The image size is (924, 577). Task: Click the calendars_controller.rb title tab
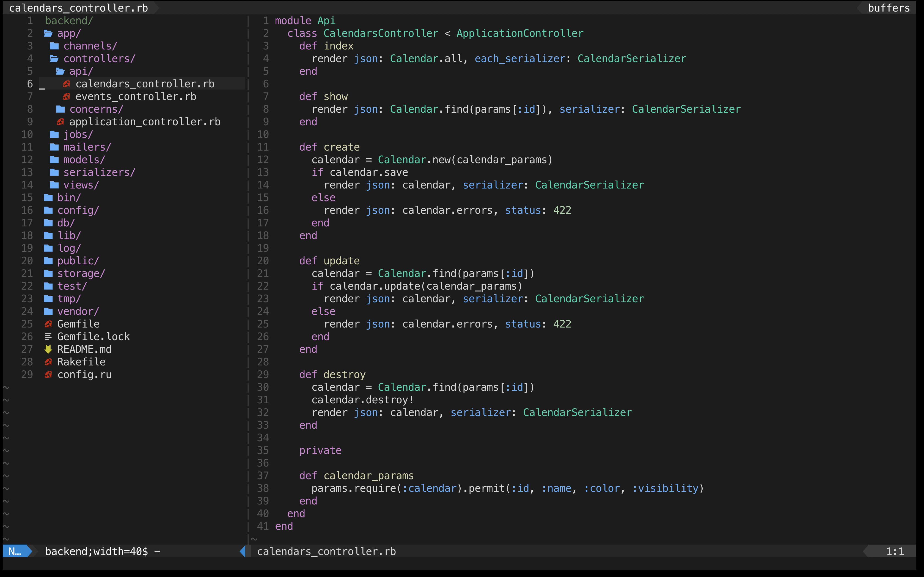coord(78,8)
